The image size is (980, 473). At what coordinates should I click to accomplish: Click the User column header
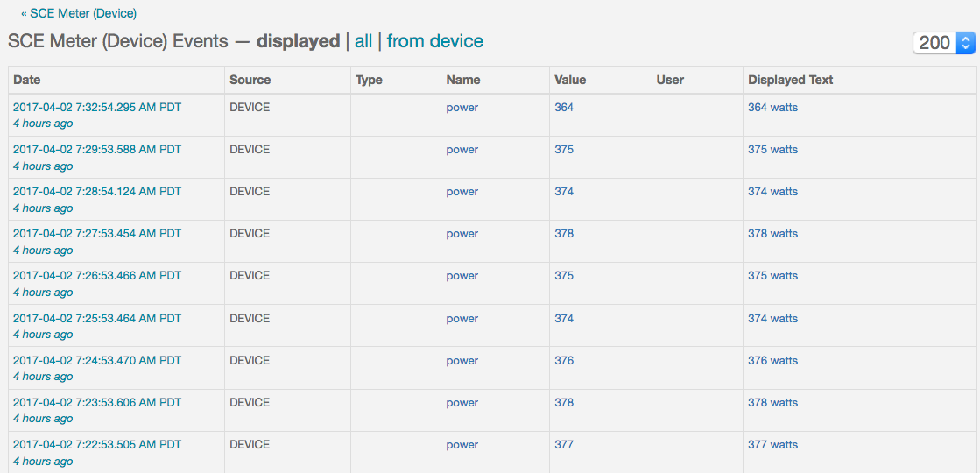[670, 80]
